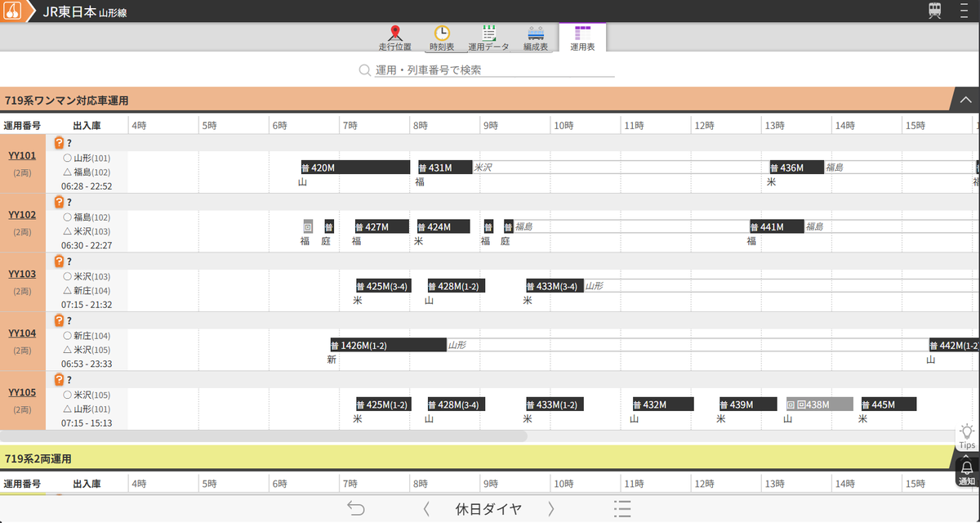The width and height of the screenshot is (980, 523).
Task: Click the first 回 deadhead block in YY102
Action: pyautogui.click(x=308, y=226)
